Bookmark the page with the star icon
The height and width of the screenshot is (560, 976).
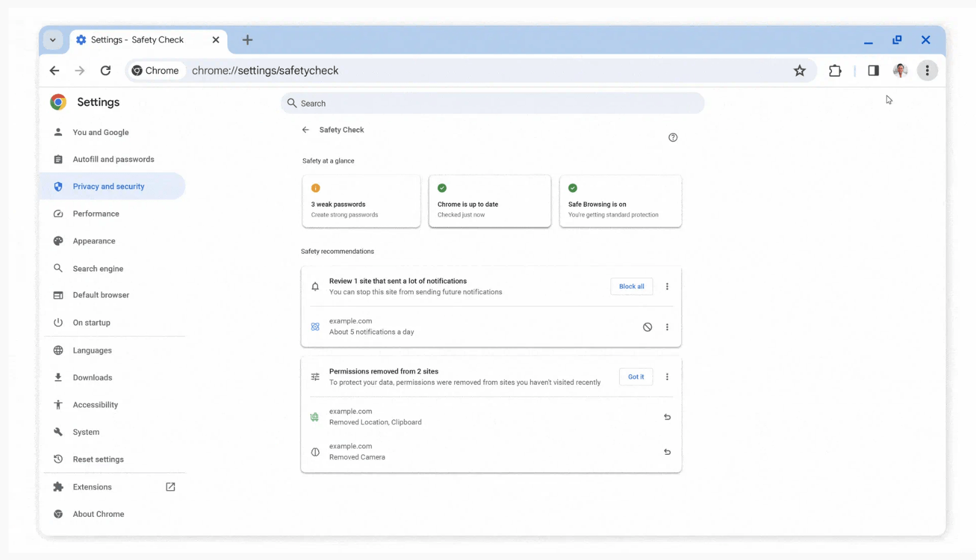(800, 71)
